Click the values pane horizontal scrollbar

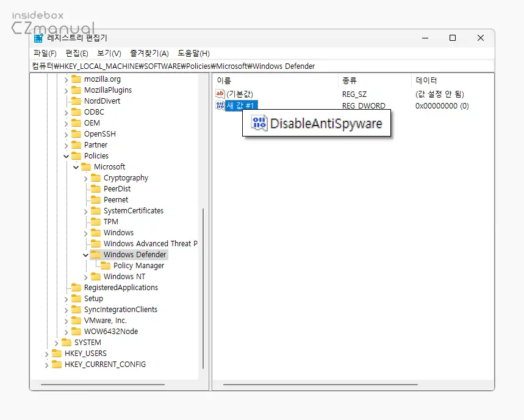[320, 385]
